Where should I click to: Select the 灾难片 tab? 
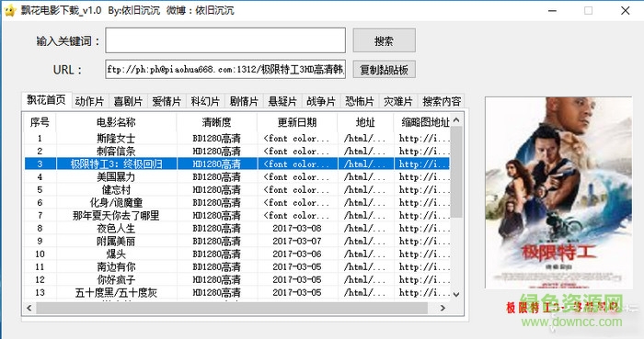398,101
